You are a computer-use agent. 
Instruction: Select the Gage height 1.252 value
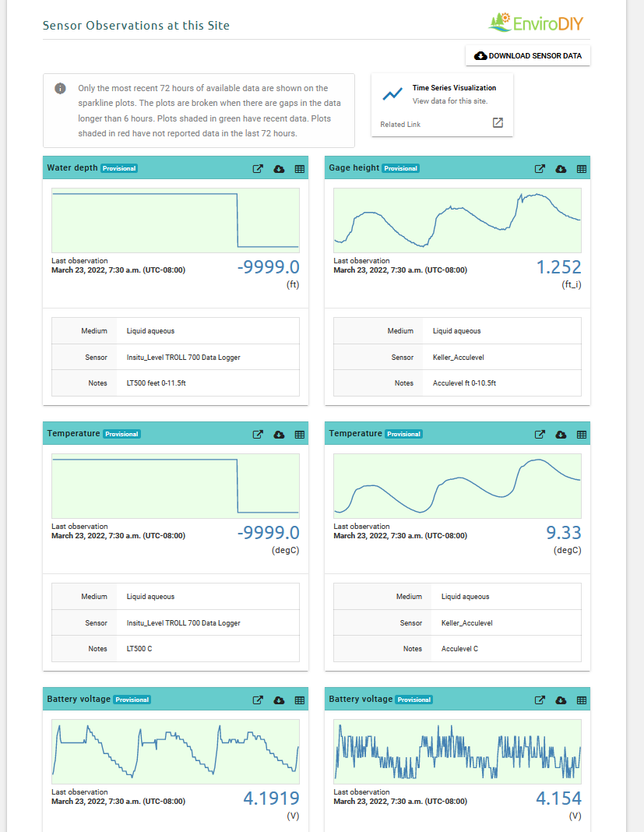pos(558,267)
